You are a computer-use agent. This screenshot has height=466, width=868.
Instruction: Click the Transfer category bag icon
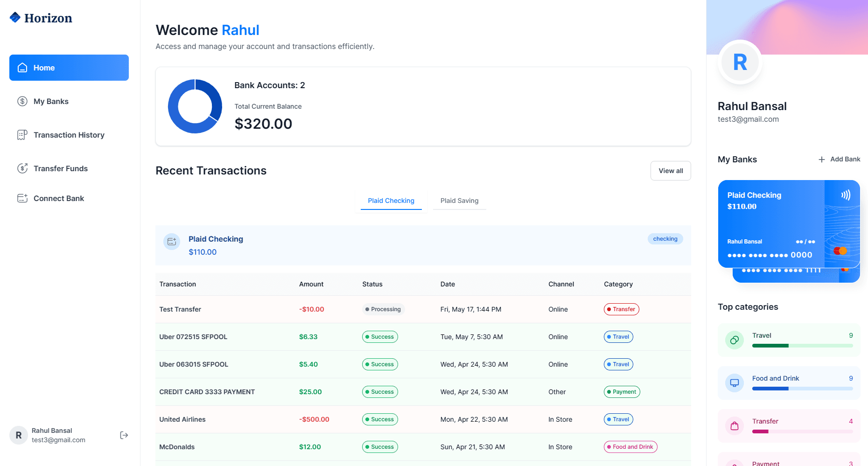click(735, 426)
